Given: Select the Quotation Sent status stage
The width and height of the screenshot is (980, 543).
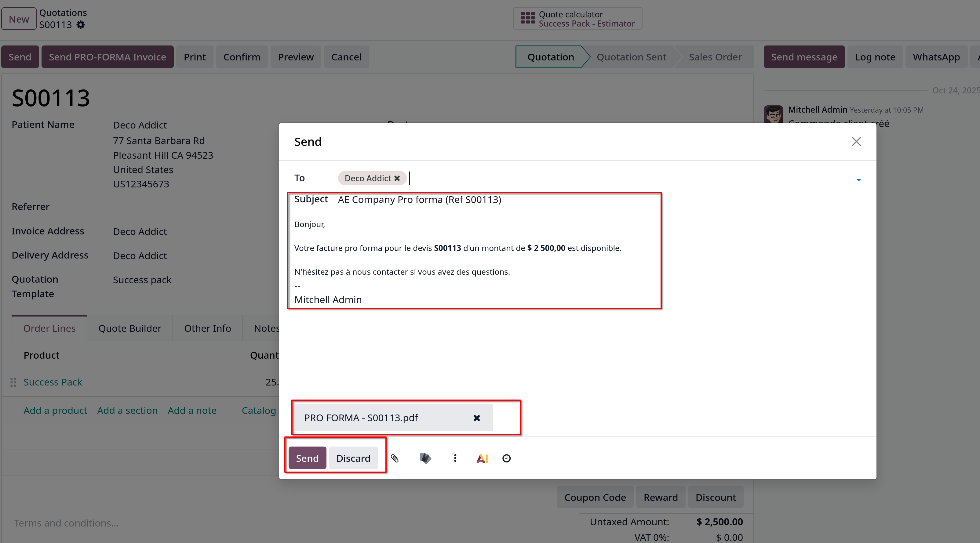Looking at the screenshot, I should pos(631,57).
